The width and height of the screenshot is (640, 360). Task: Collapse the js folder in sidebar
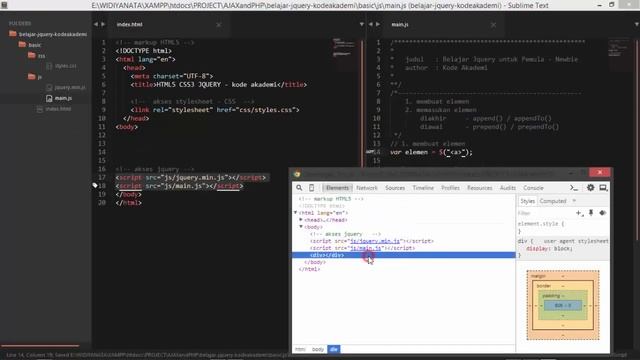(x=32, y=76)
